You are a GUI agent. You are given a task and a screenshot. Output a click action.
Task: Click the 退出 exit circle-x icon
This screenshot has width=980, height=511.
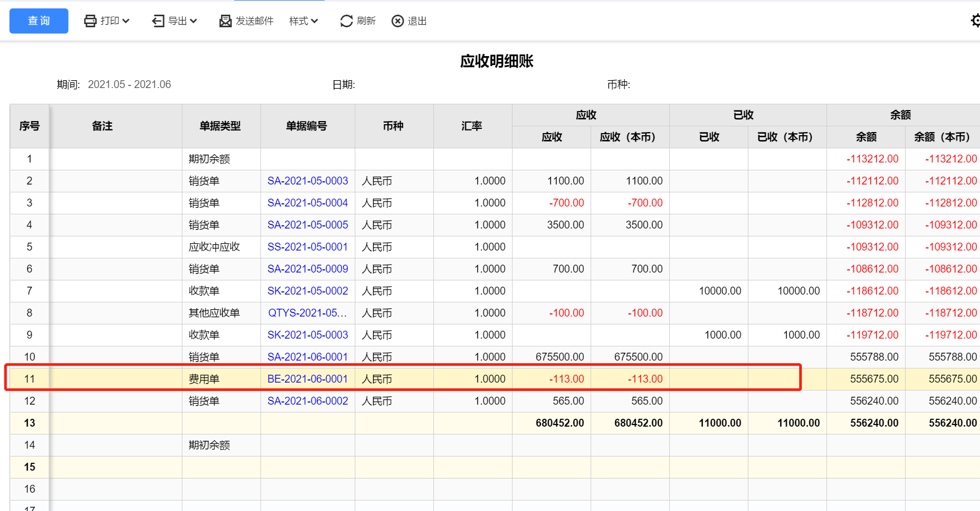click(x=398, y=21)
